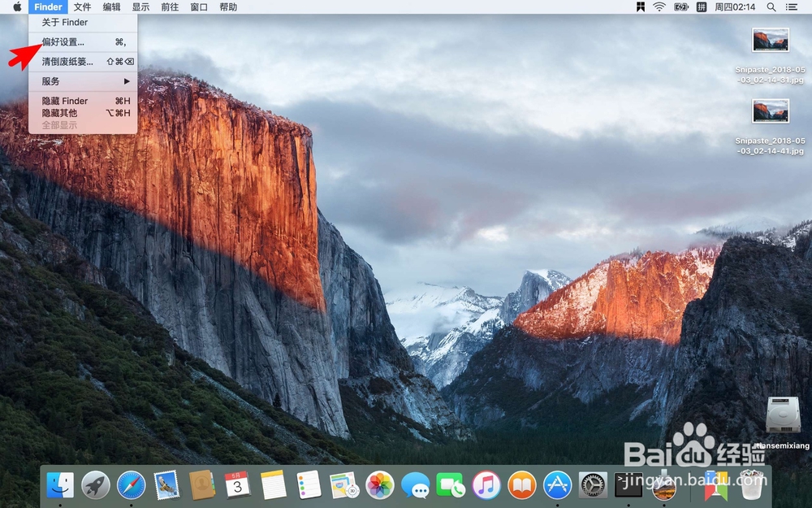Open Mail stamp icon in Dock

tap(166, 485)
